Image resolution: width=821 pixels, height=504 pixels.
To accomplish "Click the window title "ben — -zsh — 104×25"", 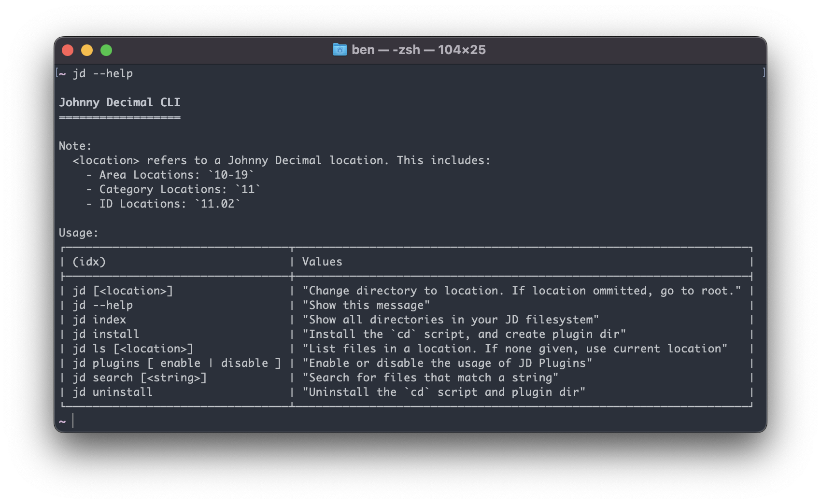I will point(419,50).
